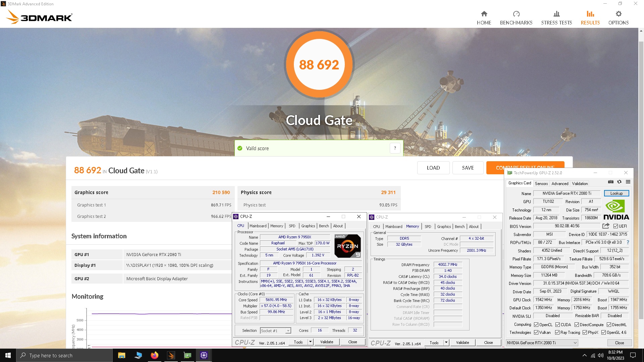
Task: Click the CPU Name field in CPU-Z
Action: (x=294, y=237)
